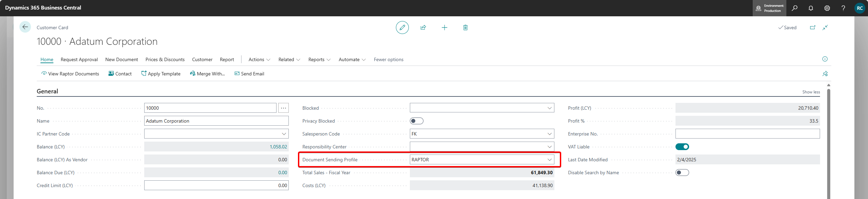Open the Salesperson Code dropdown

click(x=549, y=134)
